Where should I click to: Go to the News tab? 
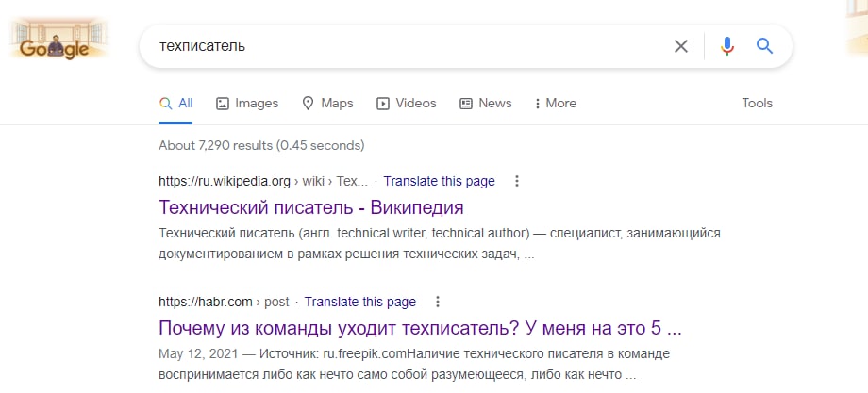(x=485, y=104)
